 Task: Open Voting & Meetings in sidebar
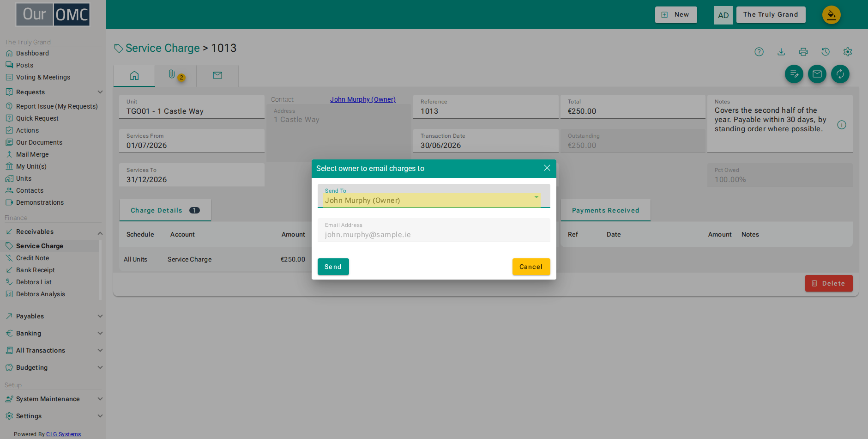43,77
